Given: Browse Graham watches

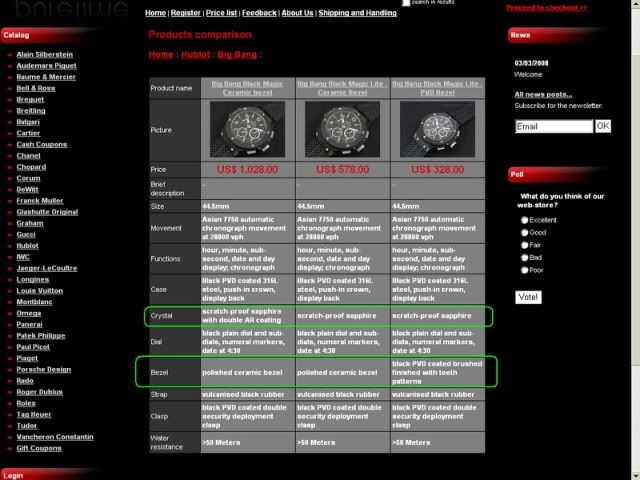Looking at the screenshot, I should click(30, 223).
